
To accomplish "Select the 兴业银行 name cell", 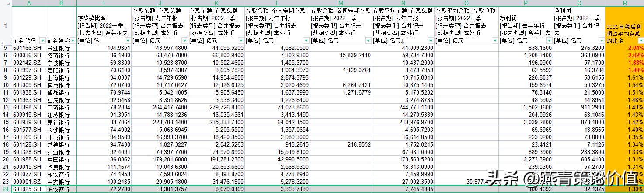I will (61, 48).
